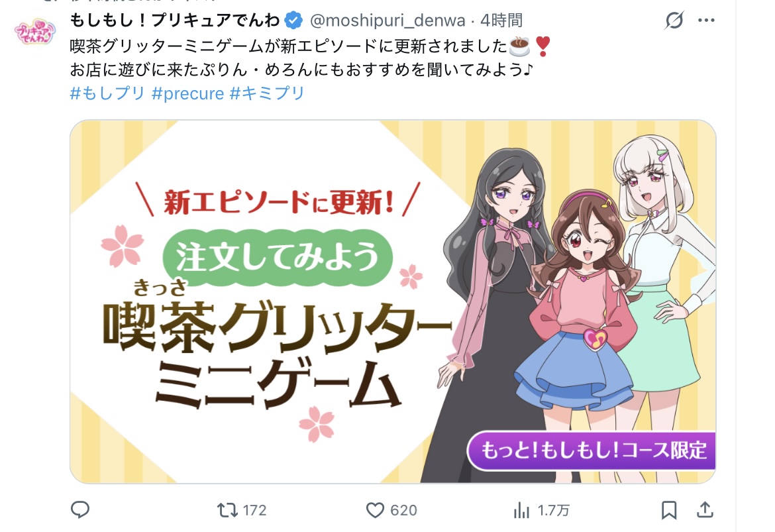The width and height of the screenshot is (775, 532).
Task: Repost this tweet via retweet icon
Action: 227,509
